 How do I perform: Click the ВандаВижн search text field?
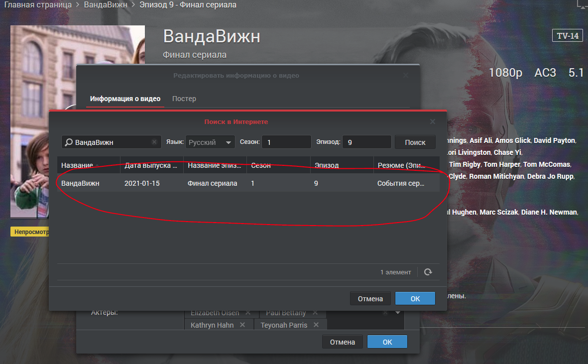[x=112, y=142]
